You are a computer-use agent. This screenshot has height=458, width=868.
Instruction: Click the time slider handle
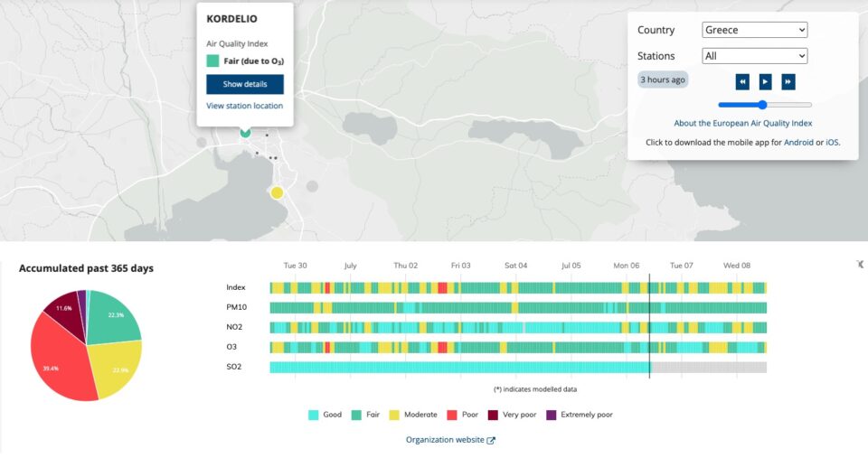pyautogui.click(x=762, y=105)
